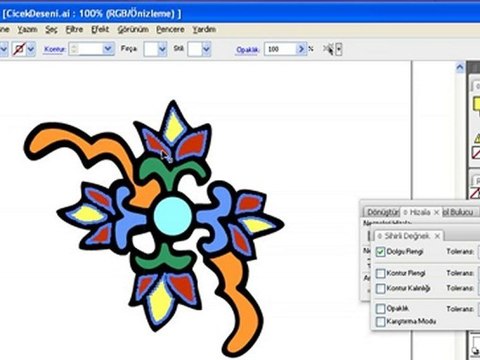This screenshot has height=360, width=480.
Task: Click the selection icon right of opacity percent
Action: click(x=328, y=49)
